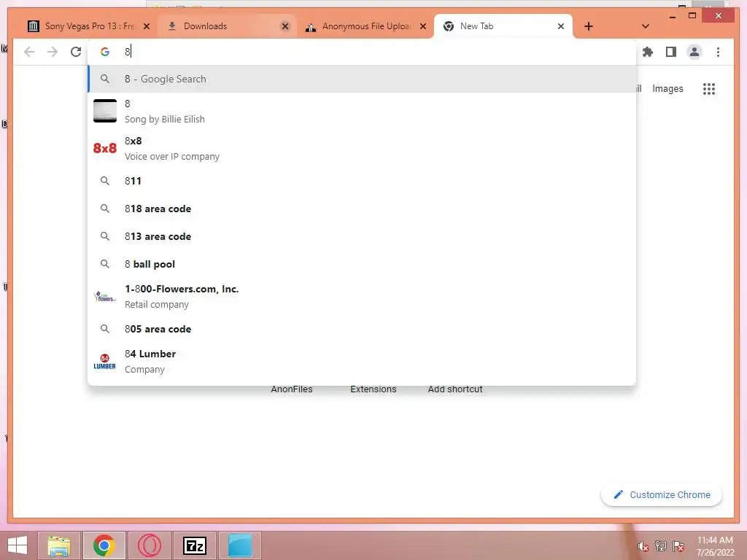This screenshot has height=560, width=747.
Task: Close the Anonymous File Upload tab
Action: click(x=422, y=26)
